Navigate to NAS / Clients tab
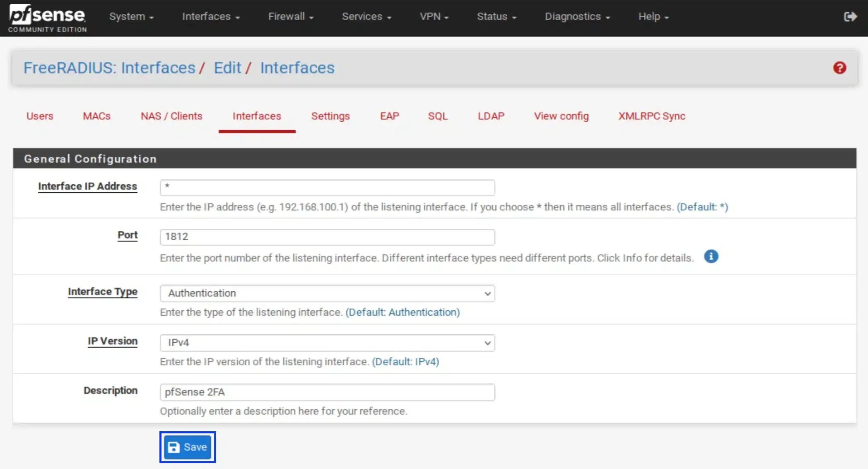The height and width of the screenshot is (469, 868). click(x=171, y=116)
